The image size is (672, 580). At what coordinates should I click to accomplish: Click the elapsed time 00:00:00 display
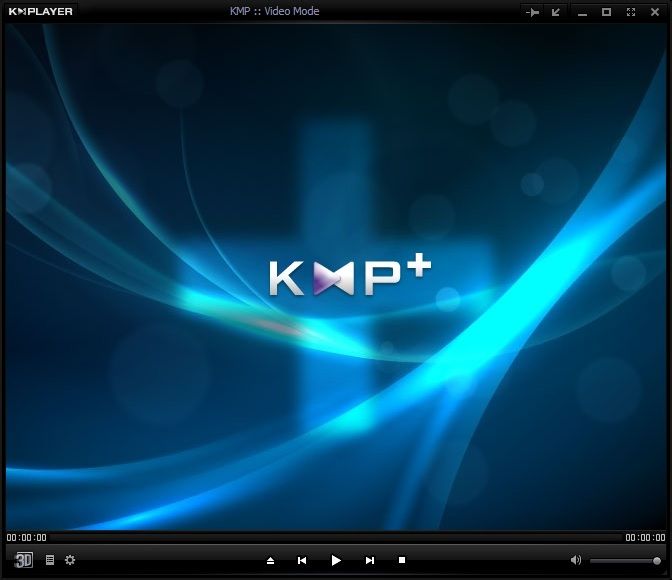pos(27,538)
